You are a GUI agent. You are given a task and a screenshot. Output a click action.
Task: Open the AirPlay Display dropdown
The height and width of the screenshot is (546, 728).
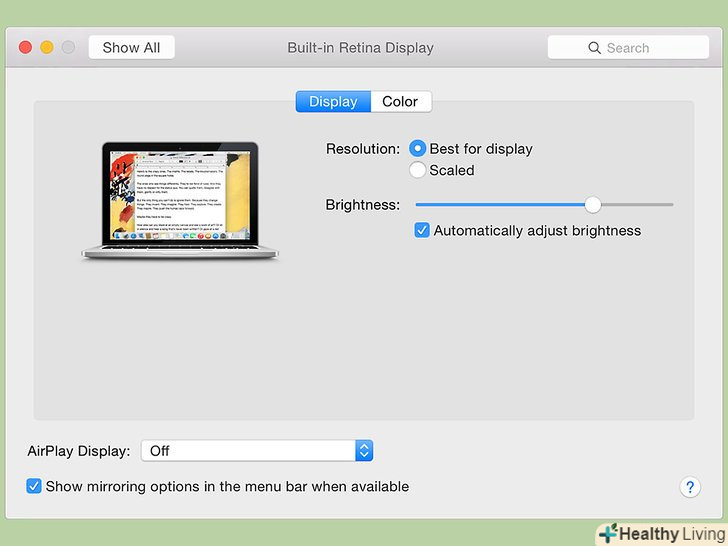[257, 450]
